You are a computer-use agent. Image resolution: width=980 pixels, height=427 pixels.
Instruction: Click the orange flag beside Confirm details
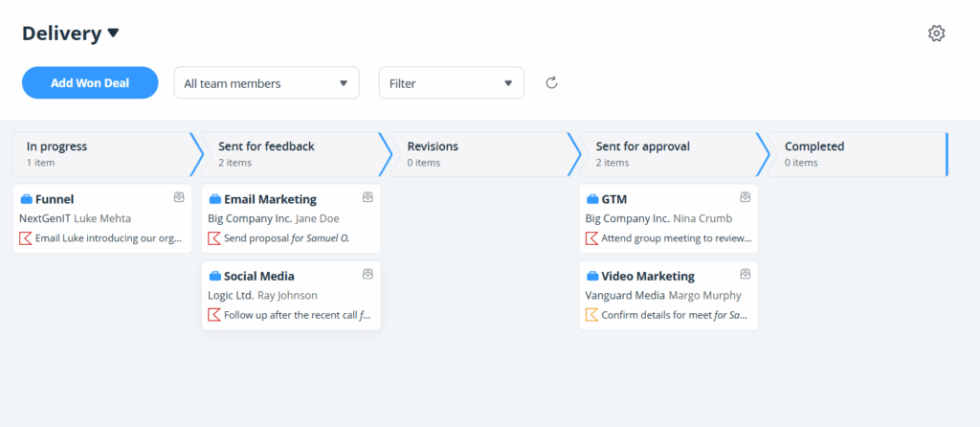coord(591,315)
